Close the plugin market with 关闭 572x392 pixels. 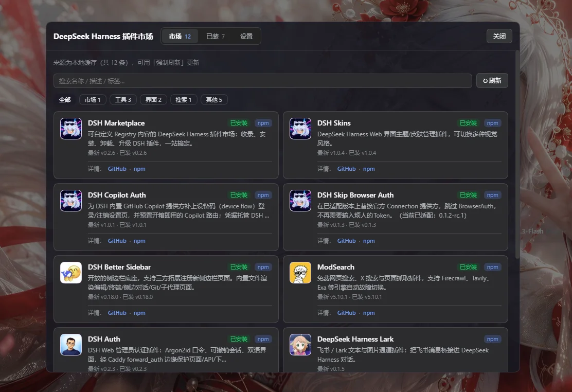499,36
